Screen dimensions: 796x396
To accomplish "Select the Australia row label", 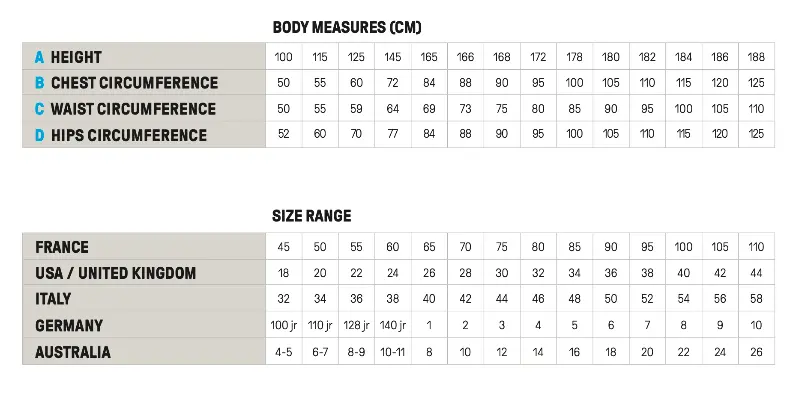I will (x=73, y=352).
